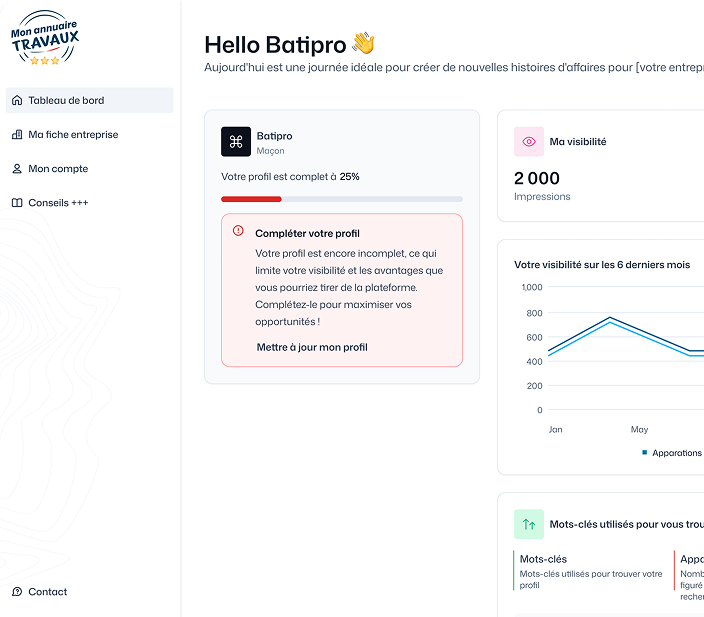Toggle the Apparitions legend item on chart

click(x=672, y=453)
